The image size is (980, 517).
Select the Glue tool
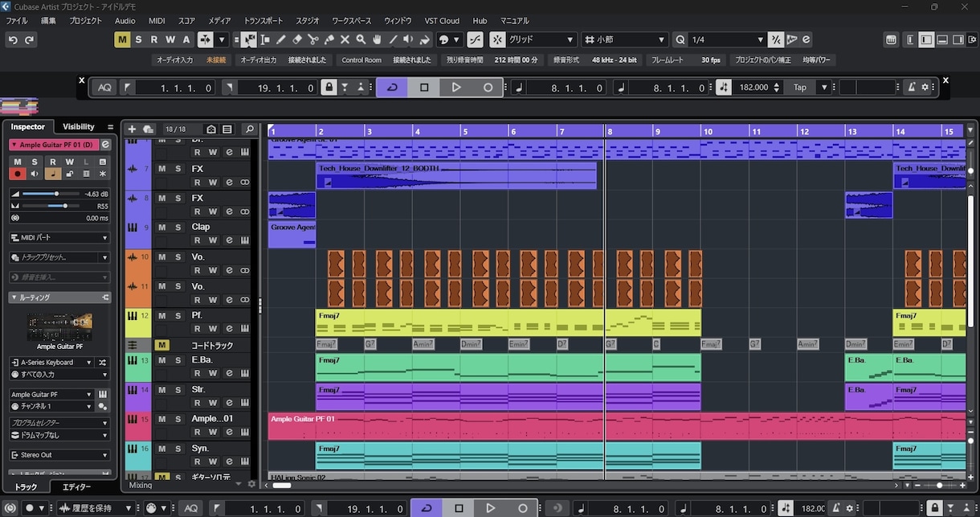pos(329,39)
